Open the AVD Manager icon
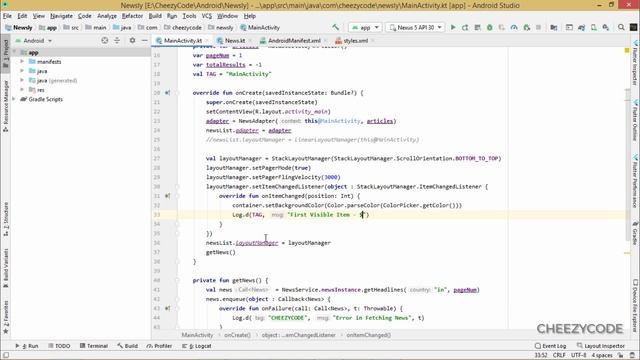The width and height of the screenshot is (640, 360). click(593, 27)
